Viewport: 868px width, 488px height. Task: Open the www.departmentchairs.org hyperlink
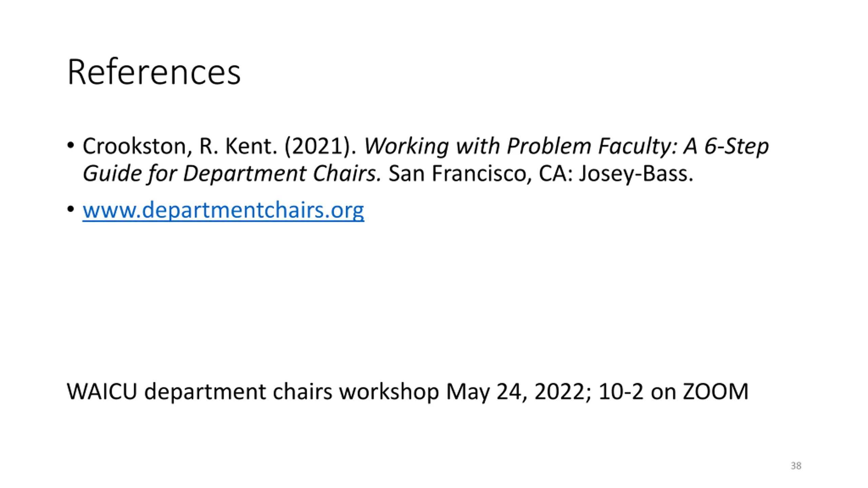(223, 210)
